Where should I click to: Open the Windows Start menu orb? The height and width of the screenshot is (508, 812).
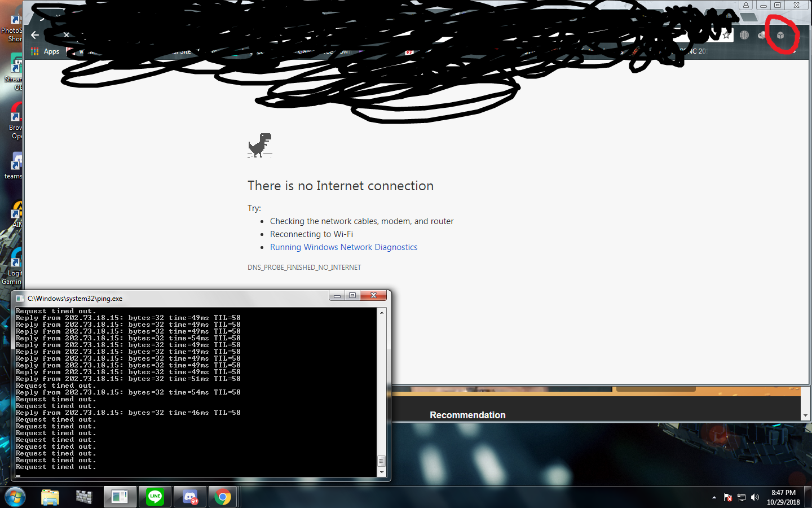15,497
